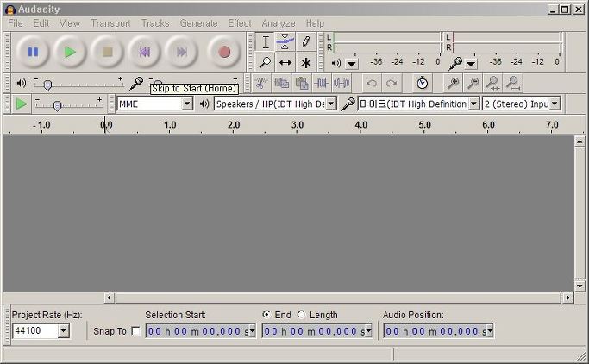Start playback with the large Play button

(70, 52)
